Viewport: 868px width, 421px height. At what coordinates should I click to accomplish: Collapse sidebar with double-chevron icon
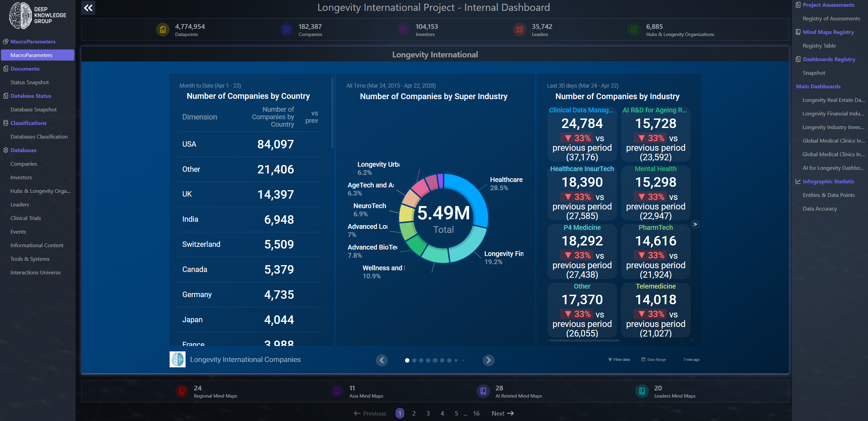coord(88,8)
